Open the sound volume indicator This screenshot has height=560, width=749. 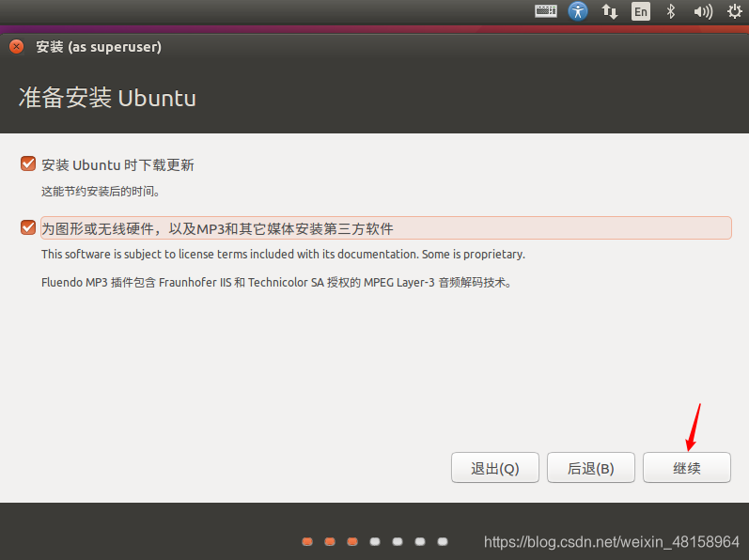[703, 11]
